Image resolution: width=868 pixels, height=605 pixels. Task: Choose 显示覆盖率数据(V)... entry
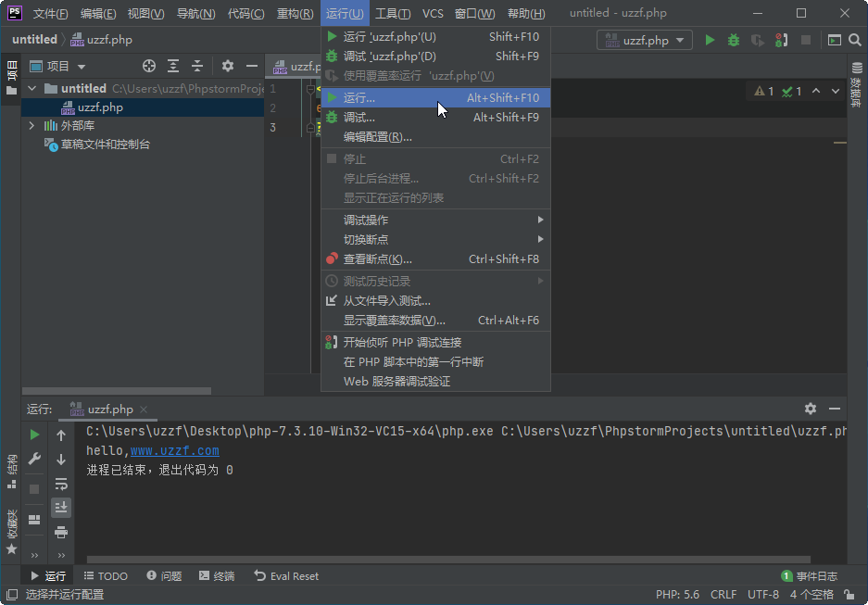435,320
